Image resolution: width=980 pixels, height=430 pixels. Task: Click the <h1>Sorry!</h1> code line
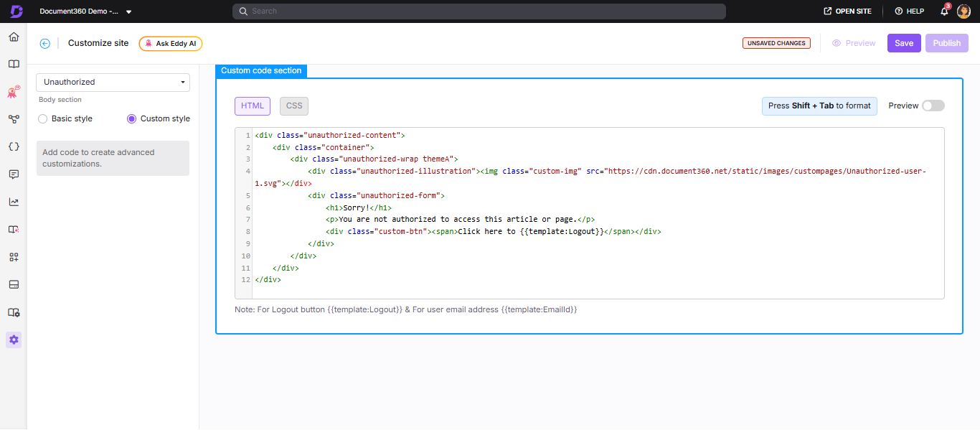pyautogui.click(x=359, y=207)
